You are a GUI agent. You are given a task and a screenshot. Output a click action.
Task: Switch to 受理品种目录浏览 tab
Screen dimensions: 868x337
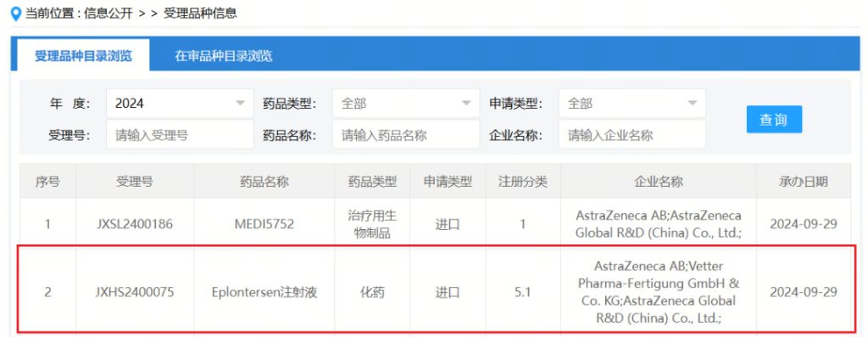pos(83,55)
